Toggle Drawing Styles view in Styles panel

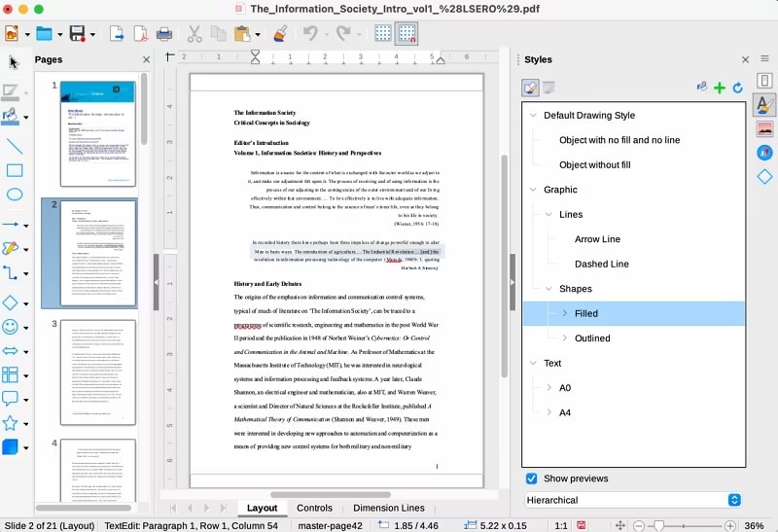(530, 88)
